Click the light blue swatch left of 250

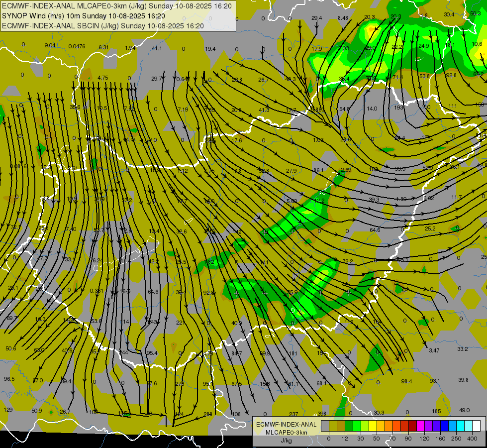[453, 426]
